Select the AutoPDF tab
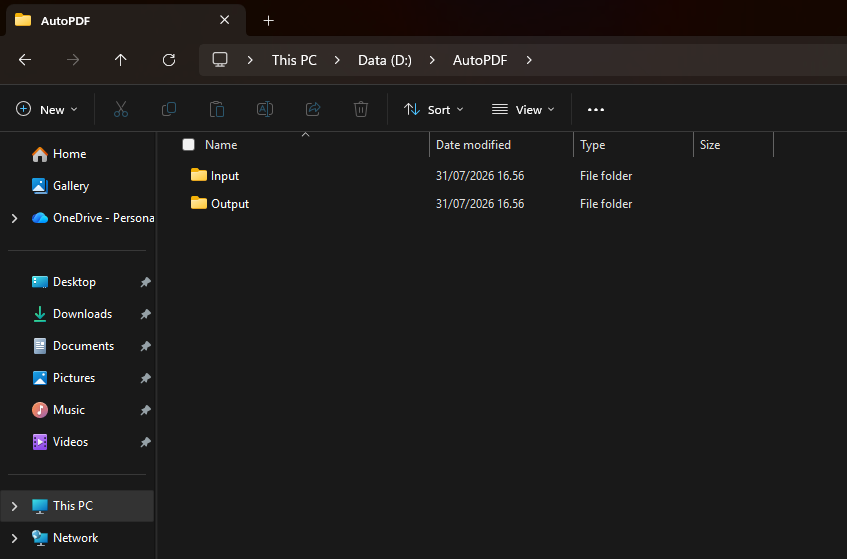This screenshot has height=559, width=847. (125, 21)
